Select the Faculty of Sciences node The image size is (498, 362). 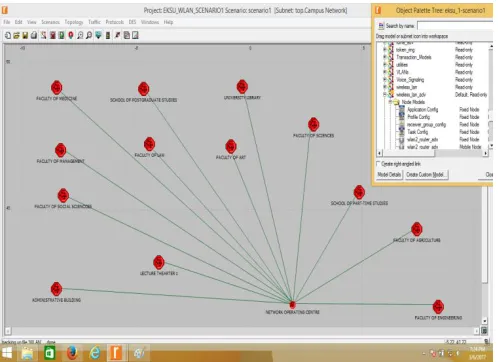(x=313, y=125)
